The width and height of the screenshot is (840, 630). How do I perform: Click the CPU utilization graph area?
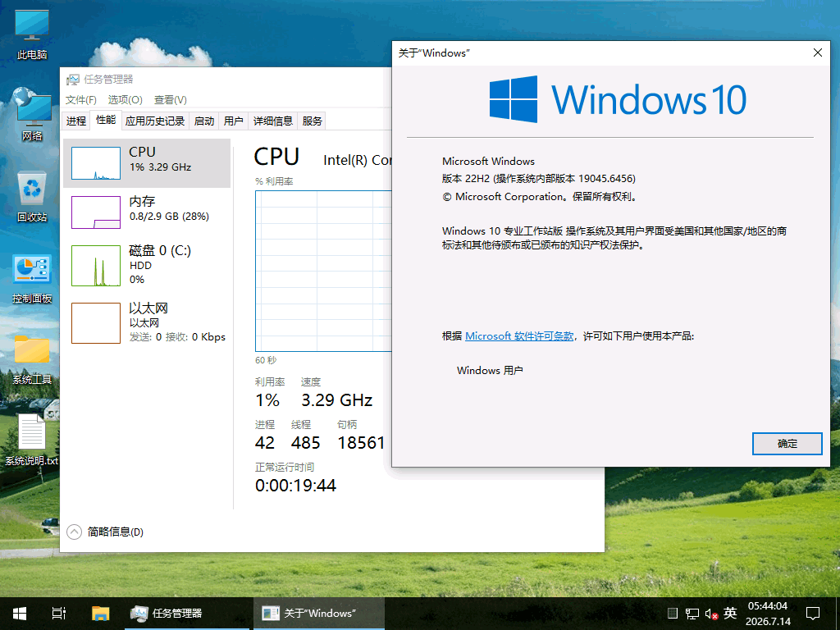(323, 271)
